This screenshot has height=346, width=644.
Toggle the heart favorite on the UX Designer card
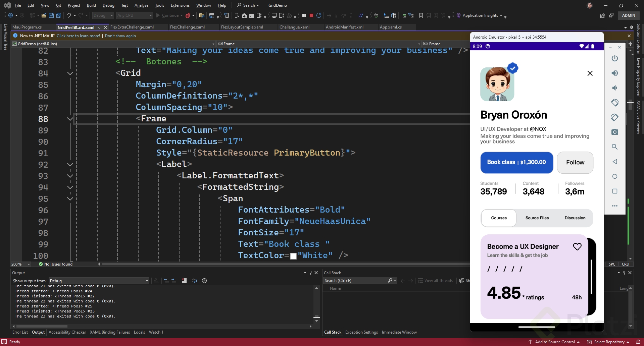click(577, 247)
